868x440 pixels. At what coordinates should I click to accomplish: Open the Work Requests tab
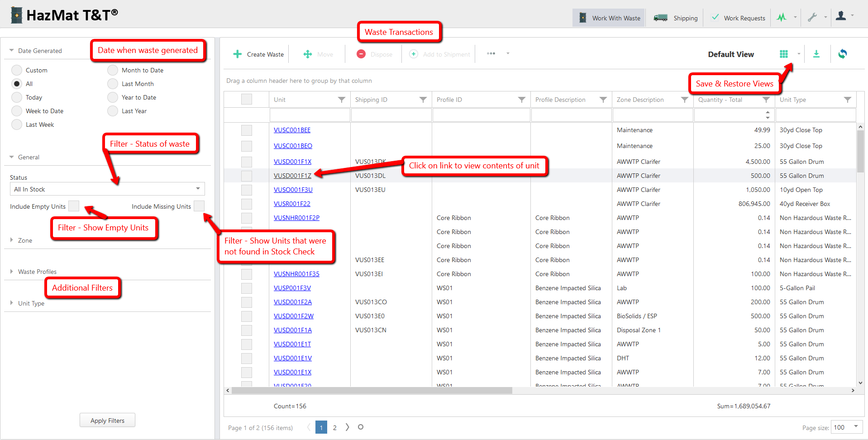tap(738, 18)
